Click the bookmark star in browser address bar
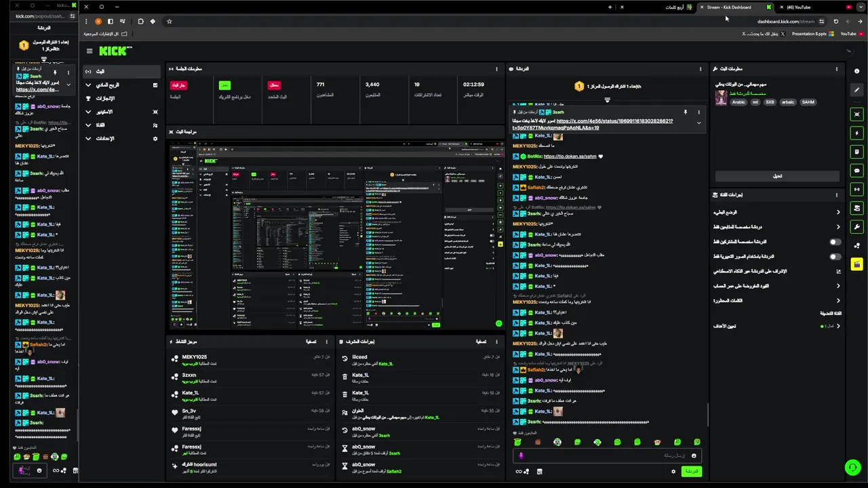This screenshot has width=868, height=488. coord(170,21)
